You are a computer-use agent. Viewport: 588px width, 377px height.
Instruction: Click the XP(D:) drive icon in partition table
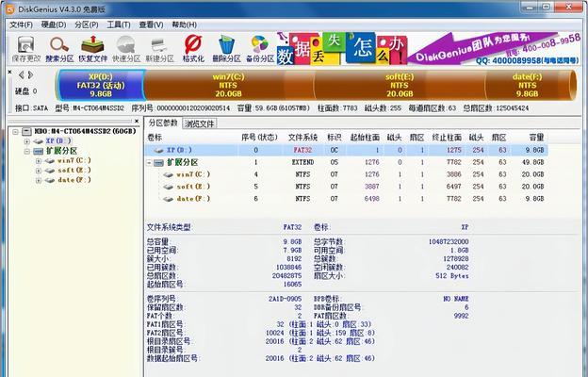158,150
